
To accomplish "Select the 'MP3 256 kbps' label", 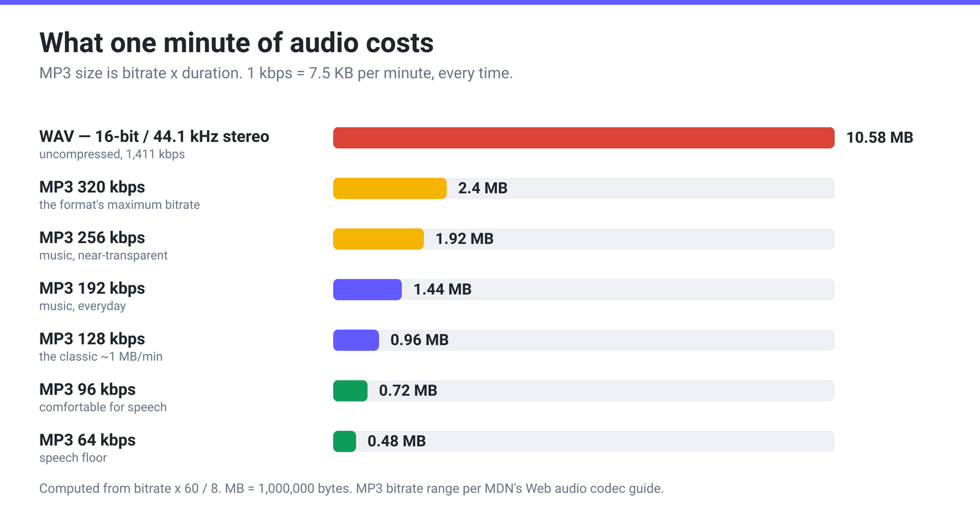I will coord(92,238).
